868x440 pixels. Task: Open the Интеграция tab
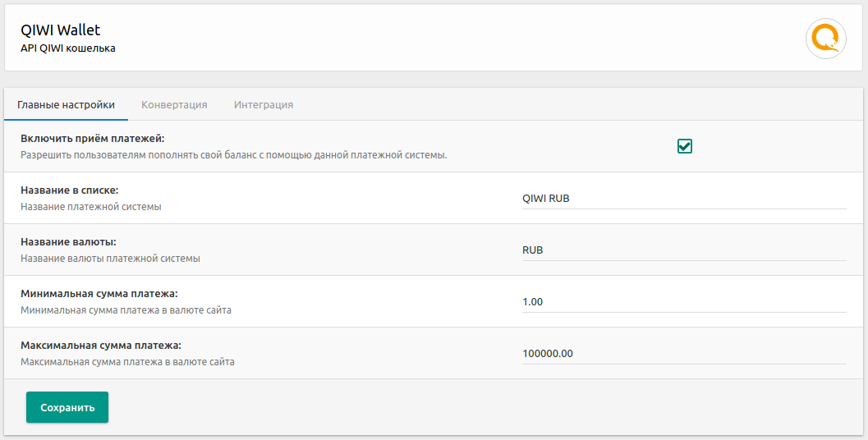click(264, 105)
